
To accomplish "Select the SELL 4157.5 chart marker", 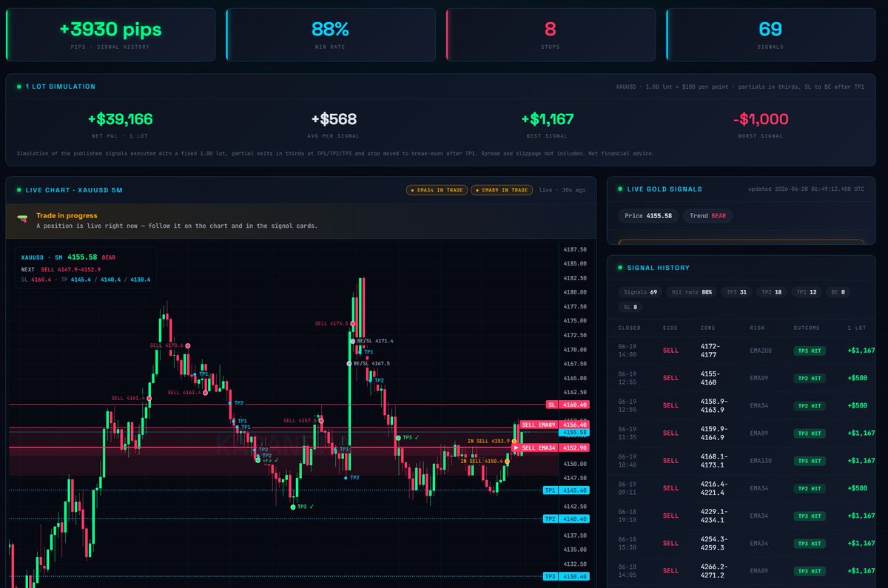I will point(322,420).
